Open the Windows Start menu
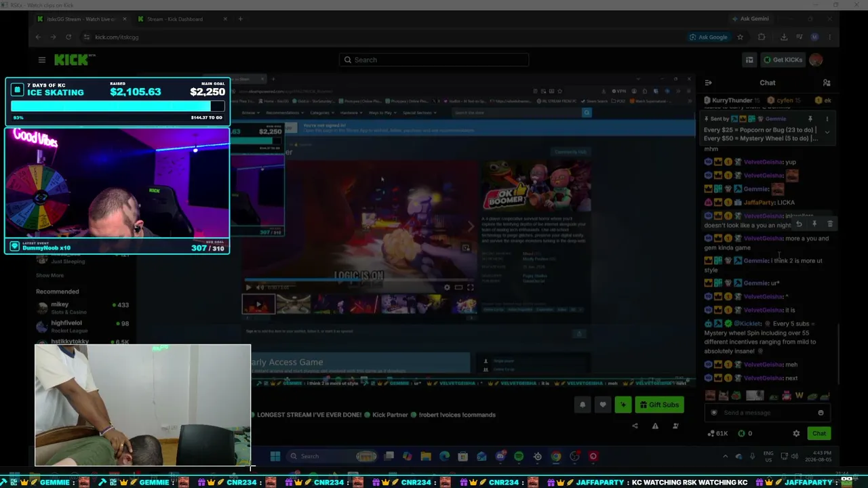 (275, 456)
